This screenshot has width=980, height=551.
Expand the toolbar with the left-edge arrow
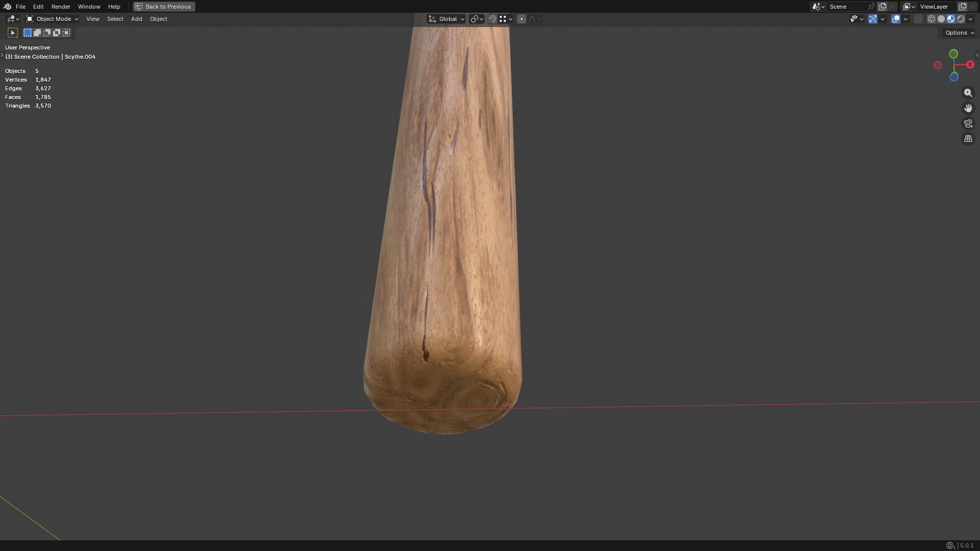click(2, 55)
